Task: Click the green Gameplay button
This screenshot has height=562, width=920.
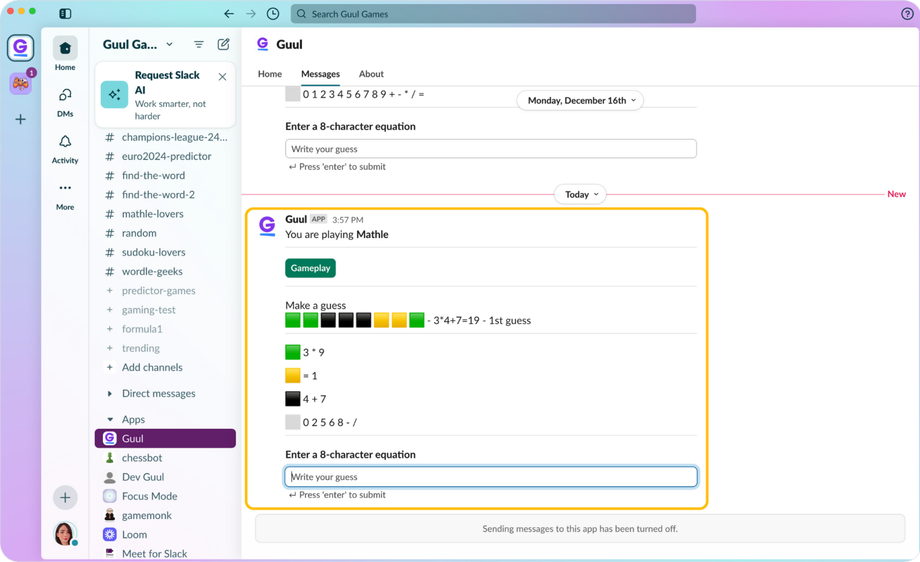Action: click(x=310, y=268)
